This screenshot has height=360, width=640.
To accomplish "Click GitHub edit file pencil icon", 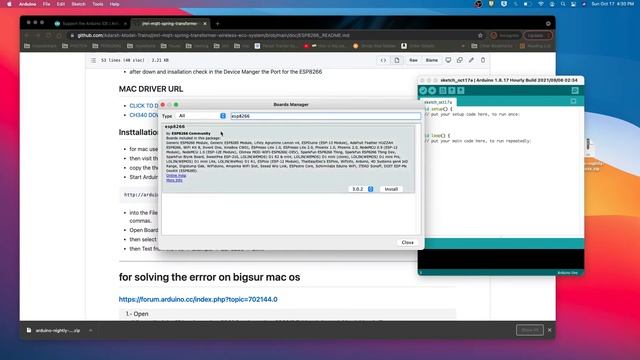I will tap(471, 60).
